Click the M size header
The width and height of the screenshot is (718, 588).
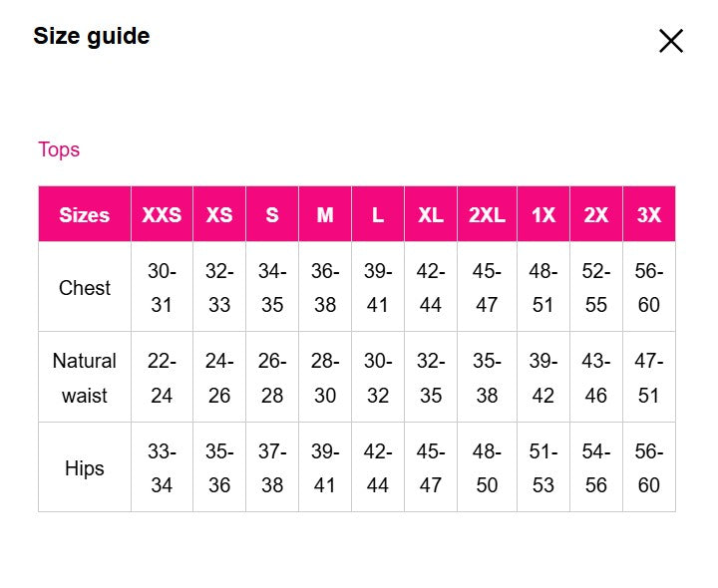pyautogui.click(x=325, y=214)
